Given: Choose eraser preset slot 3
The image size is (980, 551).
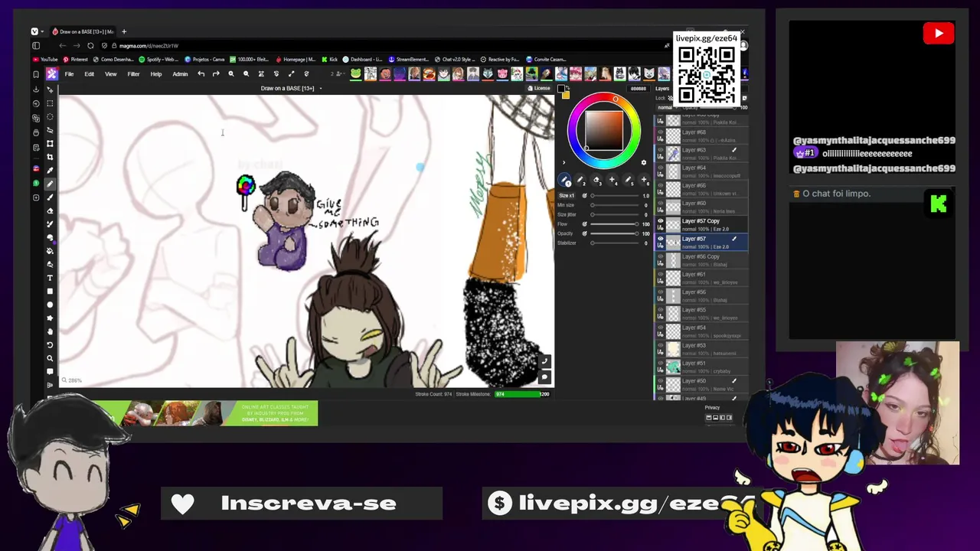Looking at the screenshot, I should pos(596,181).
